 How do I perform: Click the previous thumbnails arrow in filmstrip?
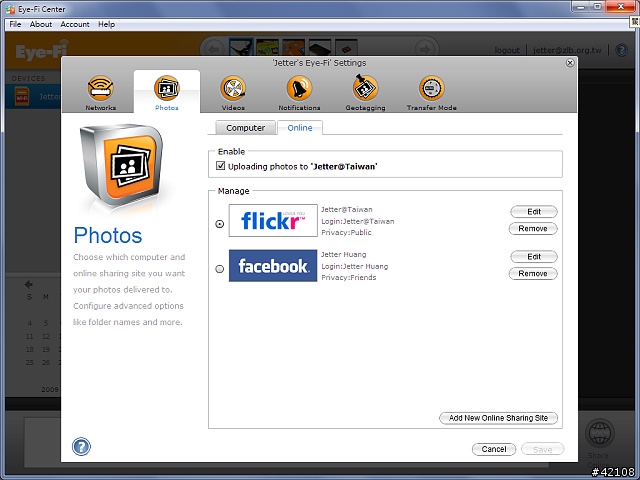coord(213,49)
